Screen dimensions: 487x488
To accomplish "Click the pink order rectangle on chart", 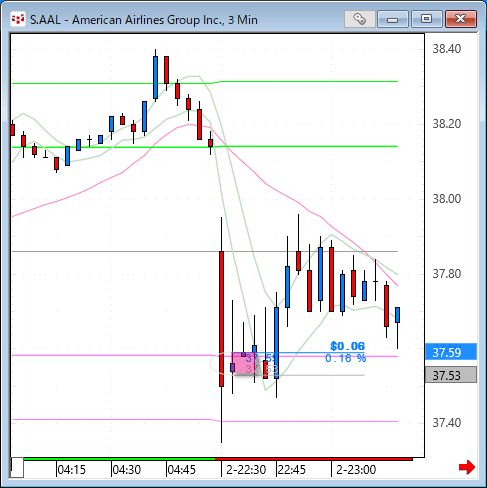I will [x=245, y=363].
